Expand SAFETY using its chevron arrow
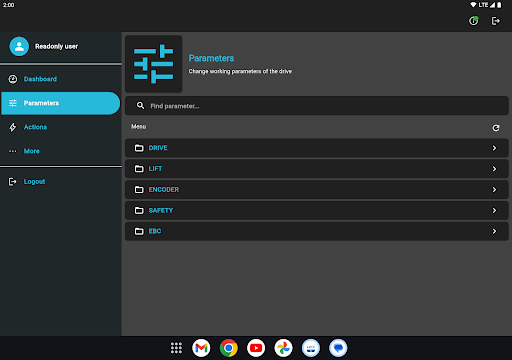The height and width of the screenshot is (360, 512). pyautogui.click(x=494, y=210)
